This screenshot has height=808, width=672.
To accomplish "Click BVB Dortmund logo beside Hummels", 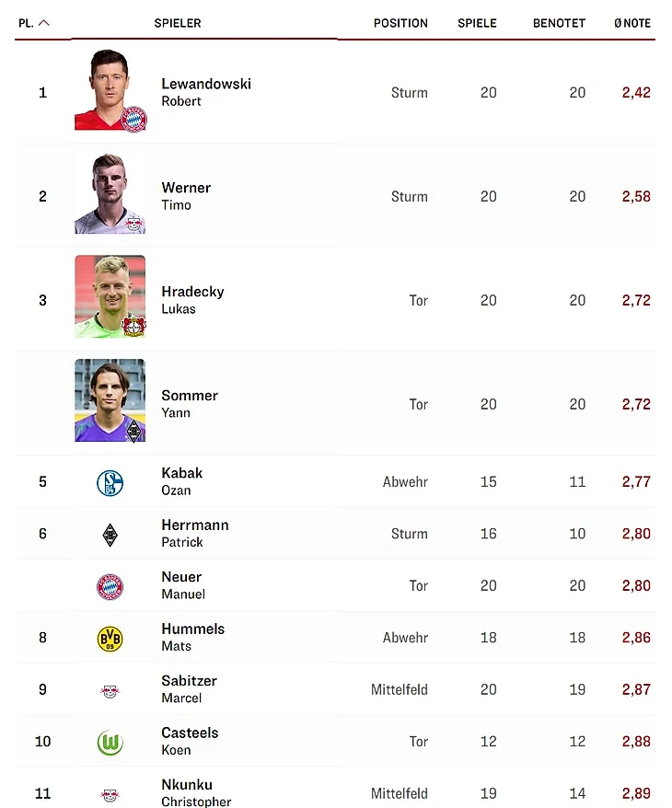I will pyautogui.click(x=110, y=639).
